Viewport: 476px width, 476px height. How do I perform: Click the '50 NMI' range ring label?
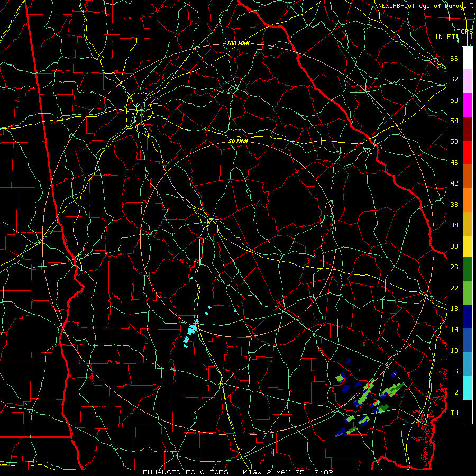(238, 141)
